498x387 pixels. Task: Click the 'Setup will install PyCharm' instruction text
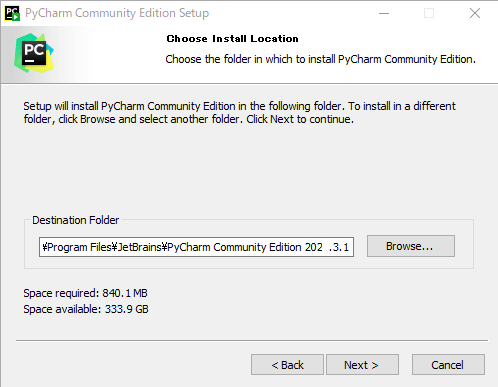(239, 112)
